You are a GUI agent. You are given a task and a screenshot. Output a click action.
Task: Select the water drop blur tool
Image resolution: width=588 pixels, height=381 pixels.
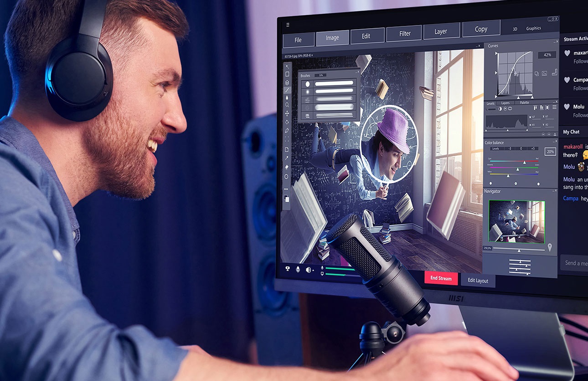287,97
